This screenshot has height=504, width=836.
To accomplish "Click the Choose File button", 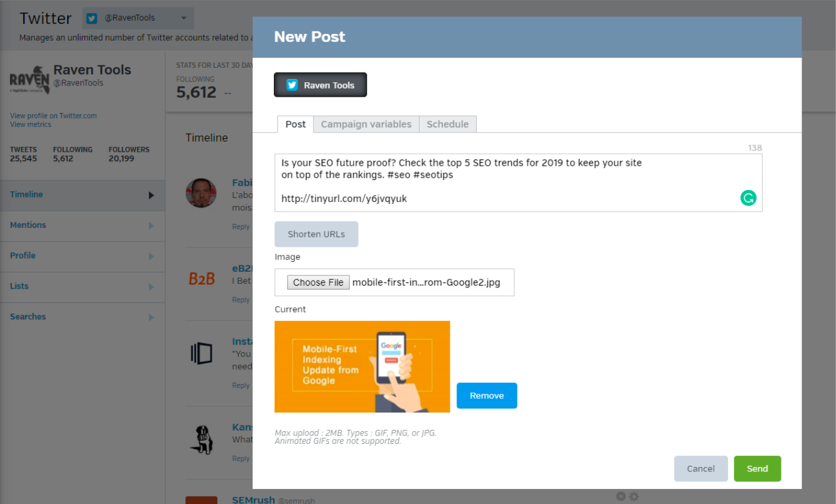I will pos(318,282).
